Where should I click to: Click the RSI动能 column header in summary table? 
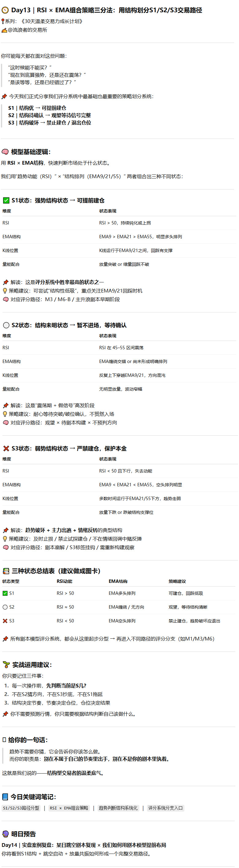64,581
